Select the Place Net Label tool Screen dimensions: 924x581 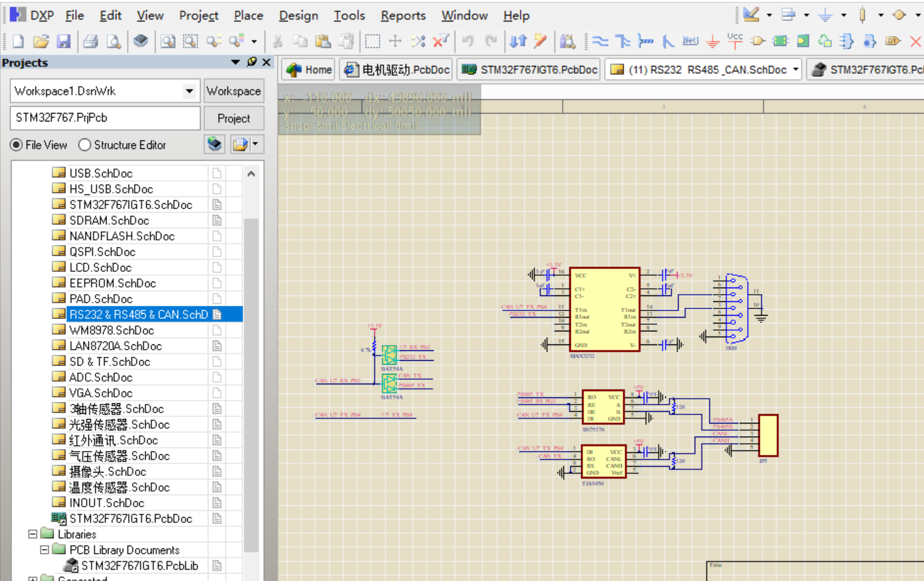click(690, 41)
